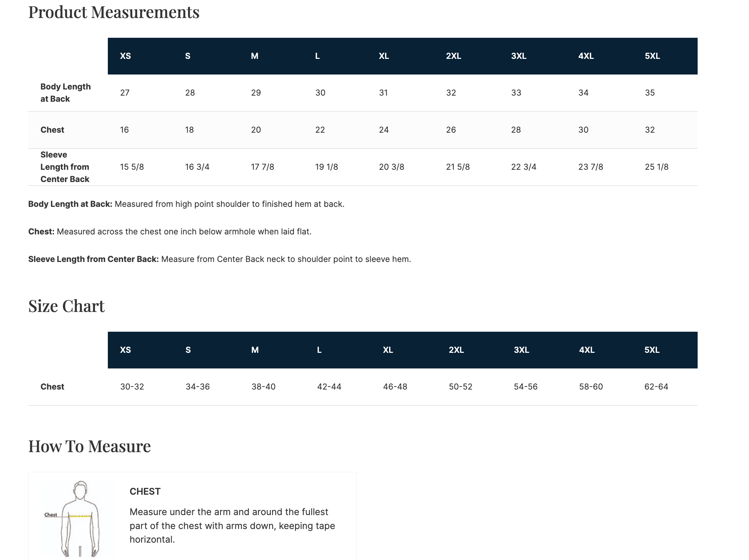This screenshot has width=749, height=560.
Task: Click the 42-44 chest size cell
Action: (329, 387)
